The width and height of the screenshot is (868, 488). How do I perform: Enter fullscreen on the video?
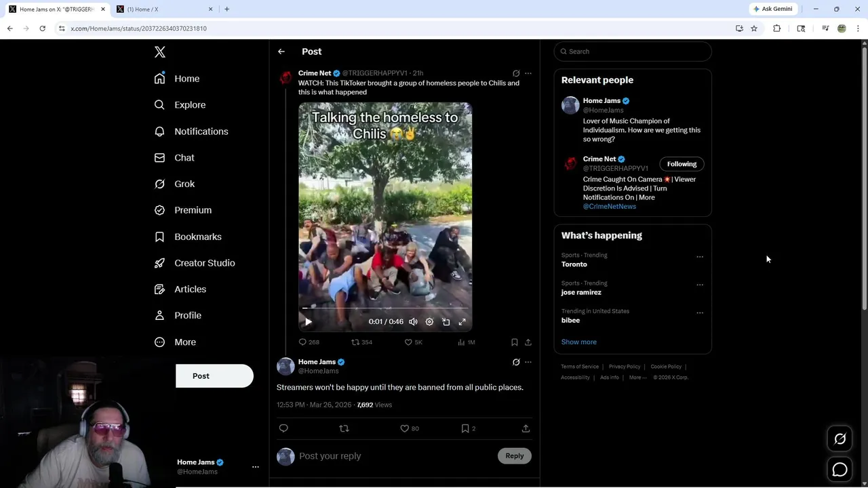[x=462, y=322]
